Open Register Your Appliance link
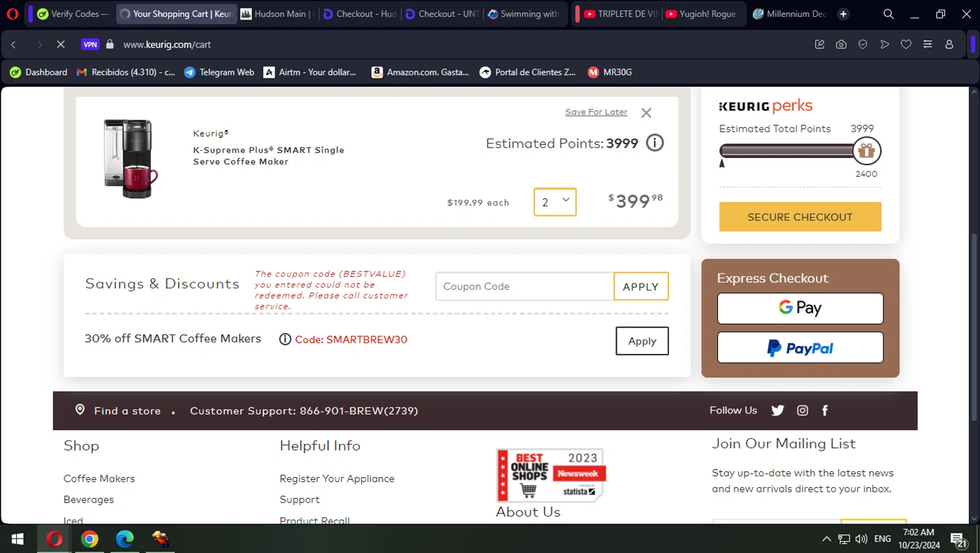This screenshot has height=553, width=980. (337, 479)
